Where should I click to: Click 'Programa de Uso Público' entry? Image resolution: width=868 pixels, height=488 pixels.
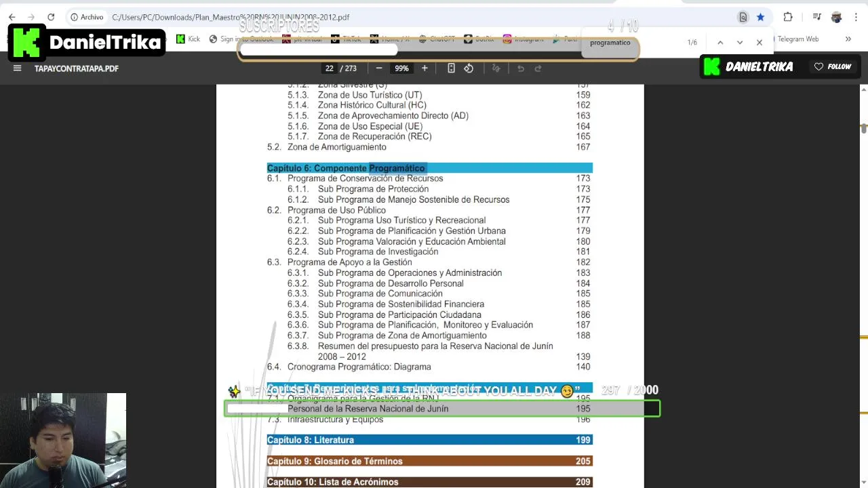336,210
